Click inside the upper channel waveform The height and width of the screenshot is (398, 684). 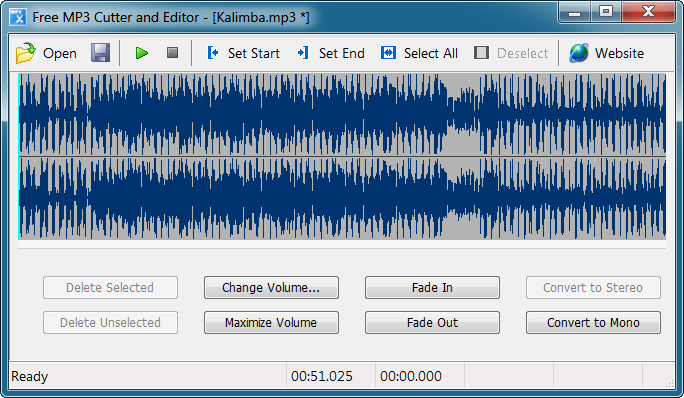coord(342,114)
